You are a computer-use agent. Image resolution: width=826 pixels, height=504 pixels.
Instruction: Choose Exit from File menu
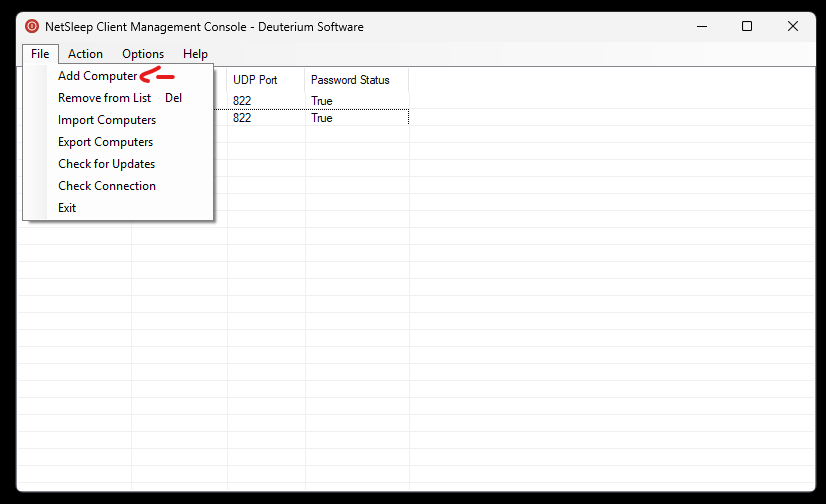point(118,208)
